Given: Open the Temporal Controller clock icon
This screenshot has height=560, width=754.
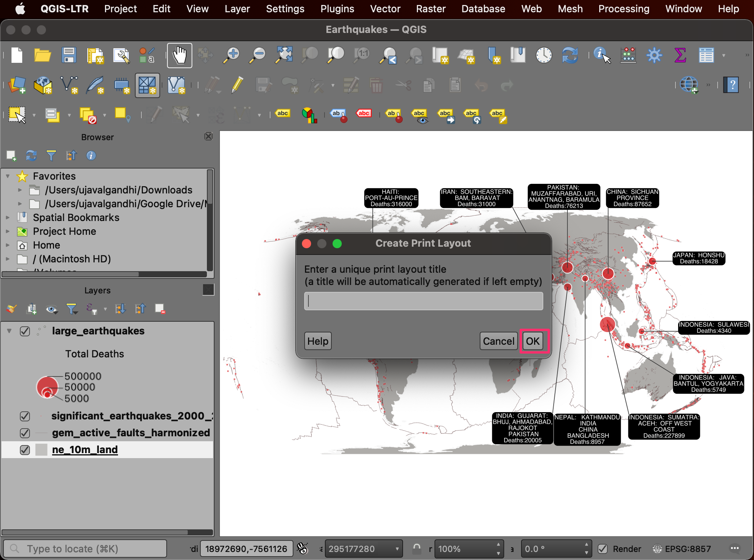Looking at the screenshot, I should point(544,55).
